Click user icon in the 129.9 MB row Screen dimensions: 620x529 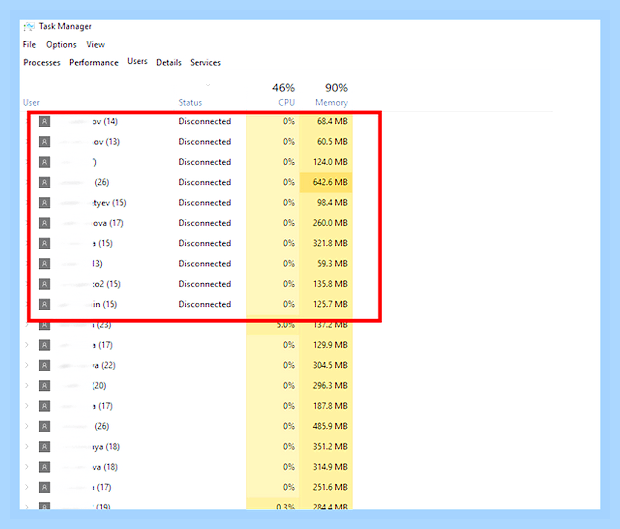pos(45,345)
